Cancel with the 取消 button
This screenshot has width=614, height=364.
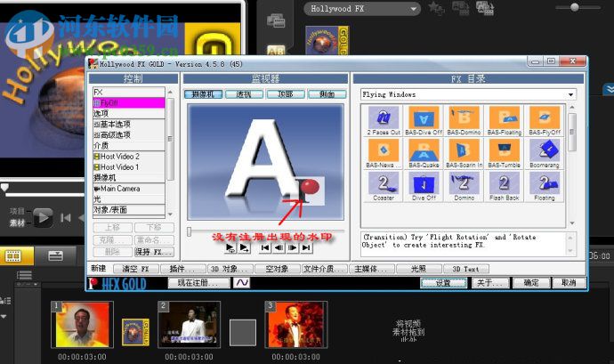[x=569, y=282]
